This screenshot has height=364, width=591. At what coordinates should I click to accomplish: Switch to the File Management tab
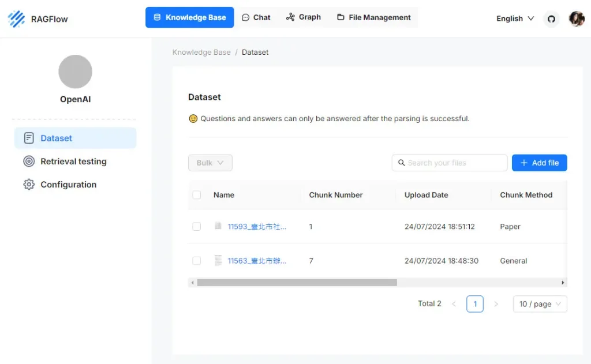(x=373, y=17)
